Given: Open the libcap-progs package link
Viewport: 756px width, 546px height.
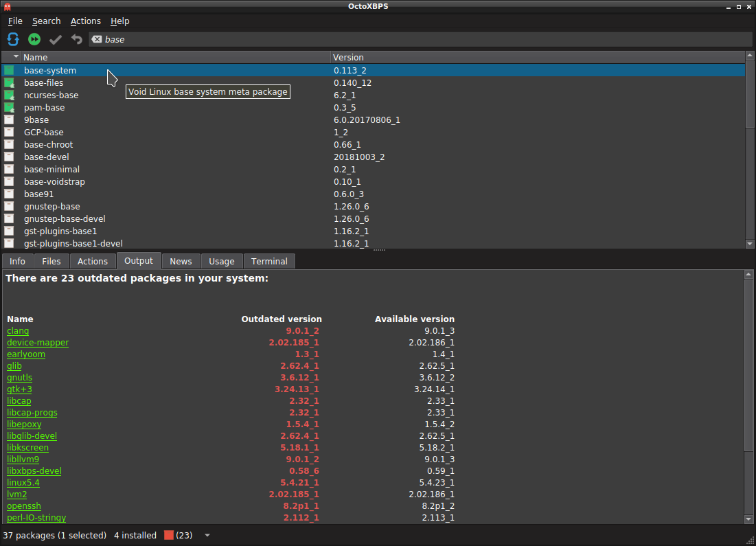Looking at the screenshot, I should [x=32, y=412].
